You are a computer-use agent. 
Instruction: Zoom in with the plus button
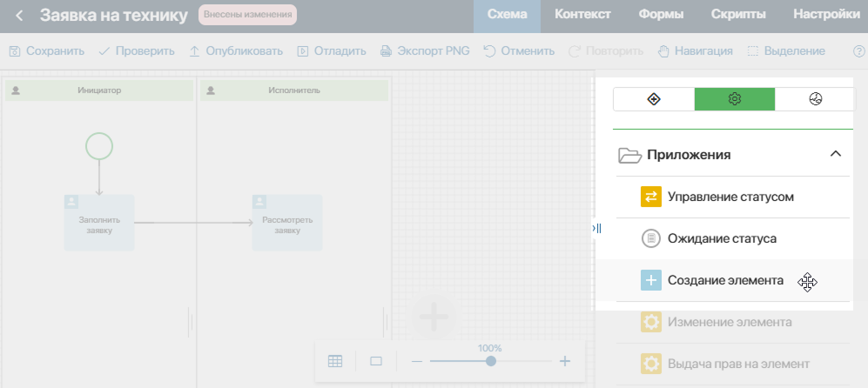565,361
